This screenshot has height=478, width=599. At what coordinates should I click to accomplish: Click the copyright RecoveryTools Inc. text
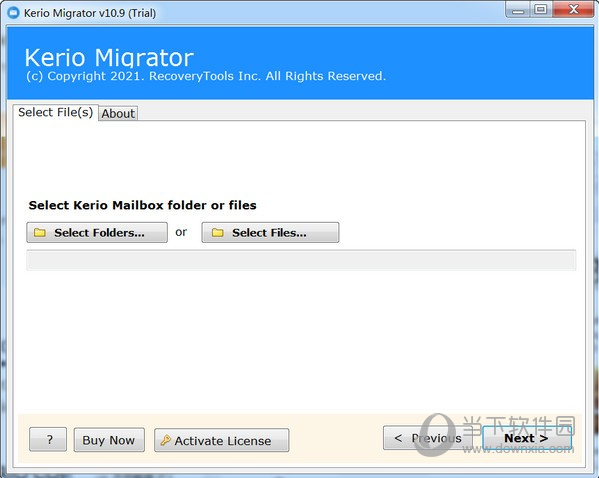206,76
